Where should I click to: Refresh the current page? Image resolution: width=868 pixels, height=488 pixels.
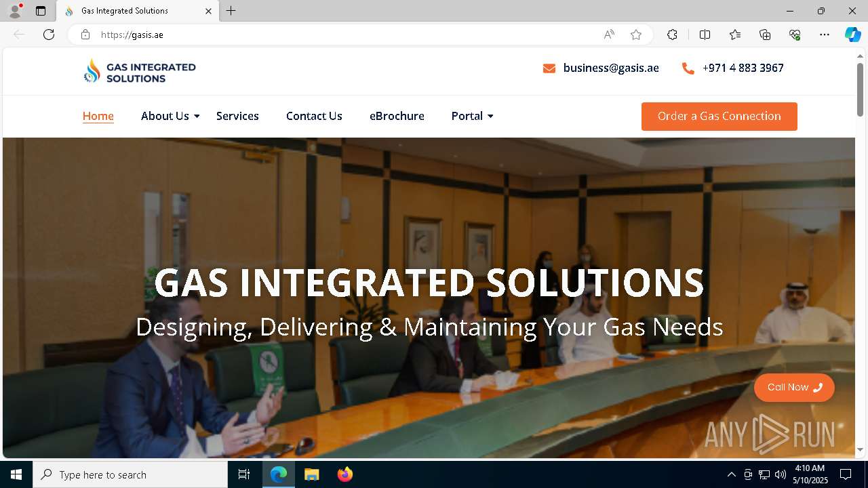pos(49,35)
